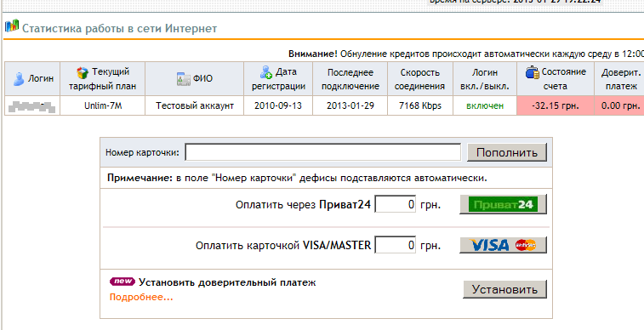Click the Установить button
Viewport: 644px width, 330px height.
(x=504, y=289)
